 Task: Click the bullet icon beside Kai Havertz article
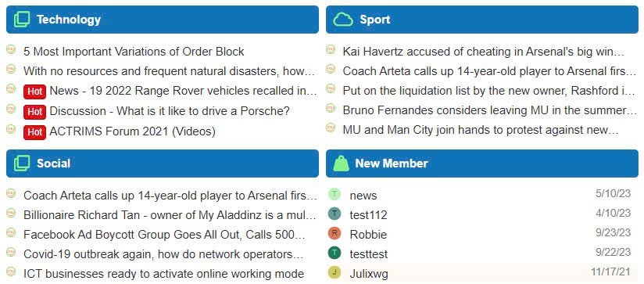331,50
